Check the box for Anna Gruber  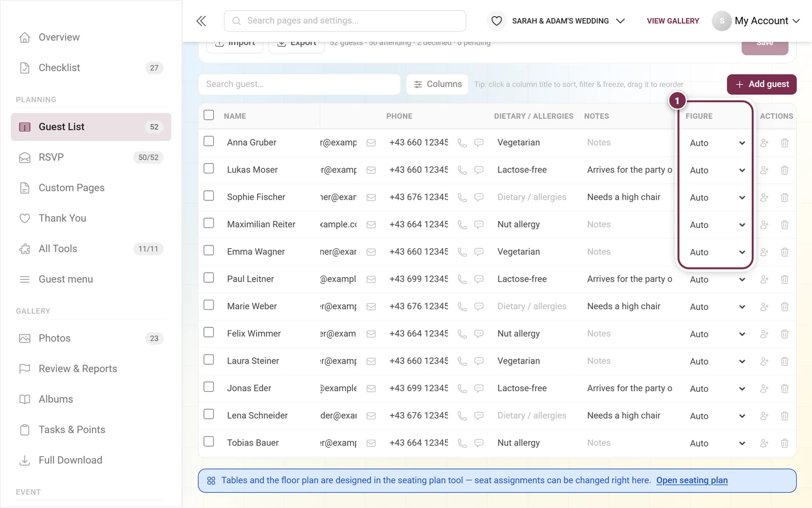click(x=209, y=141)
